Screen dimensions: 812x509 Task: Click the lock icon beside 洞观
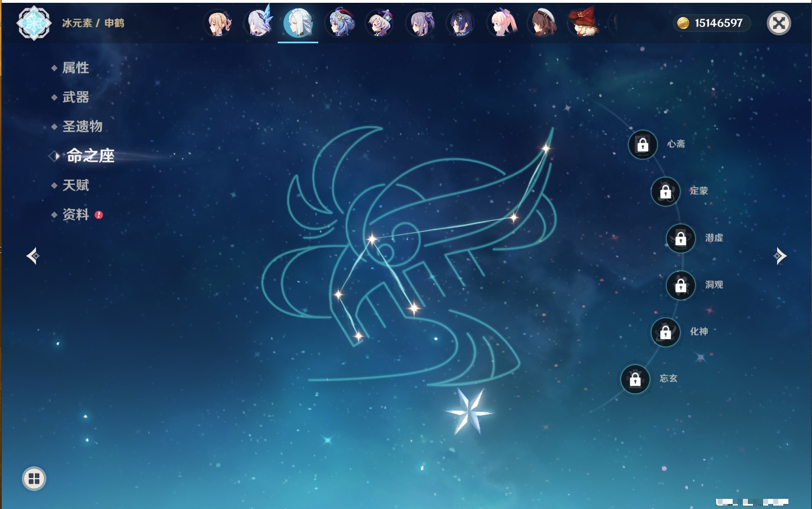point(681,286)
